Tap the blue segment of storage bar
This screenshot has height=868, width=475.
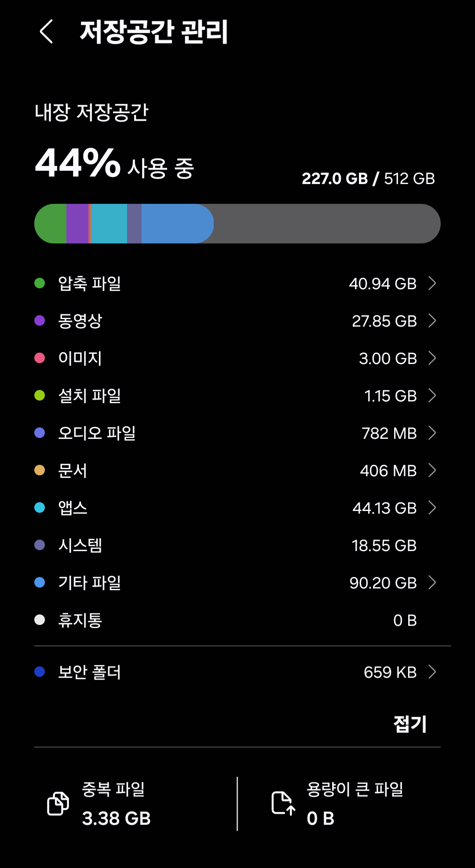(x=176, y=224)
